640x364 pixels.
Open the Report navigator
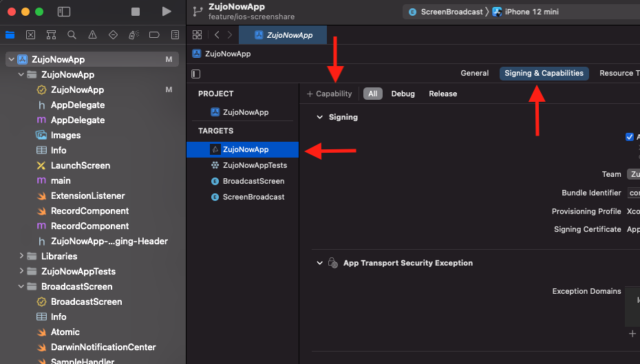pyautogui.click(x=175, y=35)
